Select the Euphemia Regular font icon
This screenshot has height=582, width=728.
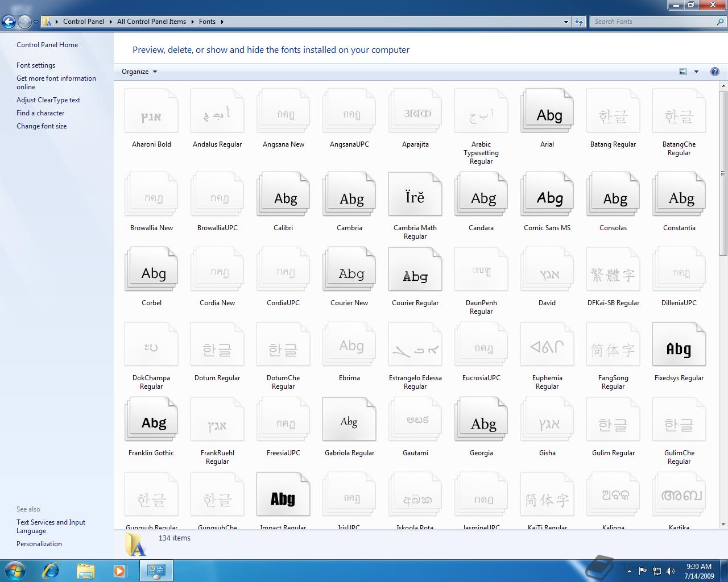(x=547, y=345)
